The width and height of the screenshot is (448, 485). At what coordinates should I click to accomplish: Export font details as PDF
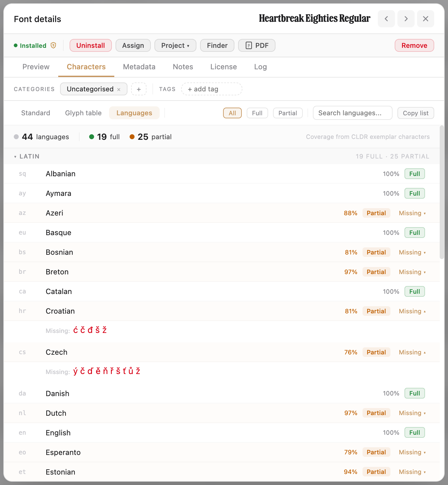[257, 45]
